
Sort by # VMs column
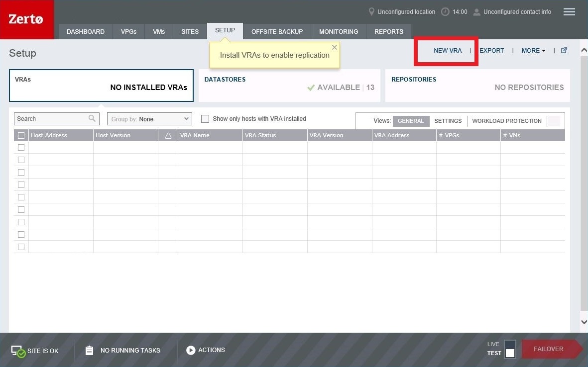(533, 136)
